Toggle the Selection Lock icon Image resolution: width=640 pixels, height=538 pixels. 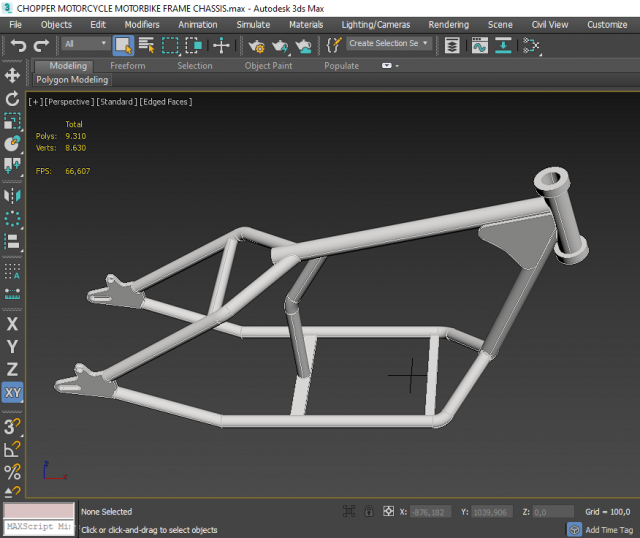click(x=369, y=511)
